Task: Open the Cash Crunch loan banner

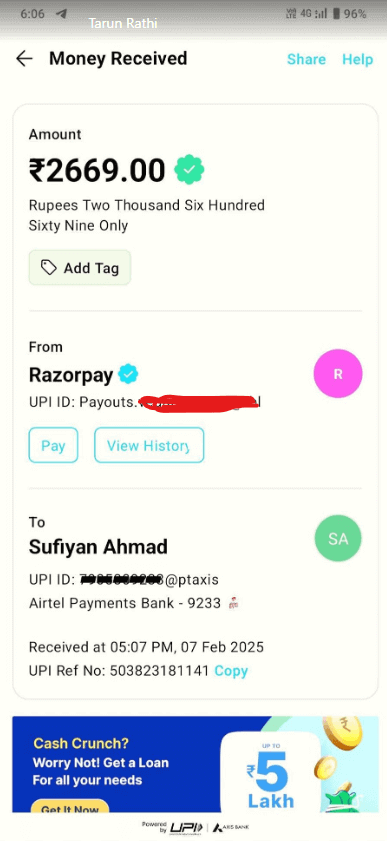Action: pyautogui.click(x=195, y=764)
